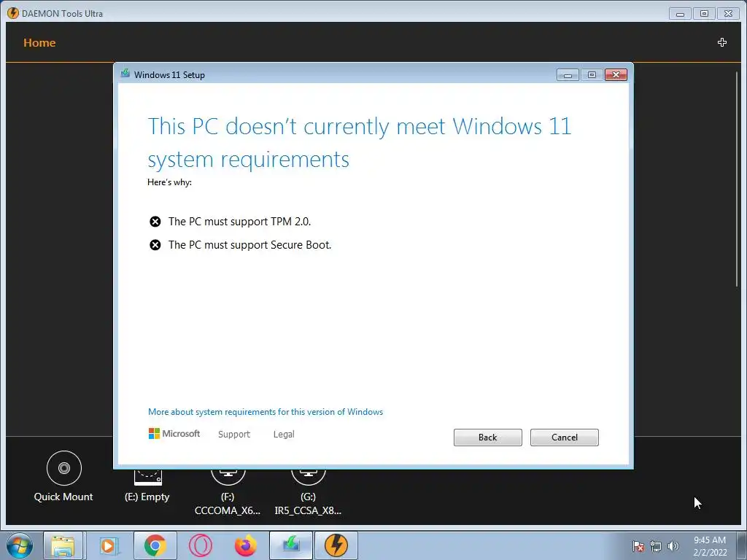The width and height of the screenshot is (747, 560).
Task: Select the (F:) CCCOMA_X6 mounted drive
Action: pos(228,492)
